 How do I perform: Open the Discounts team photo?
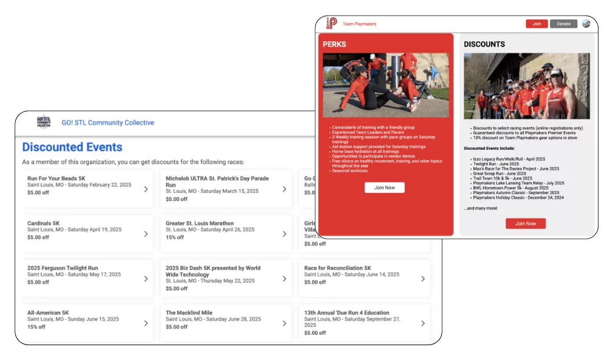coord(526,86)
